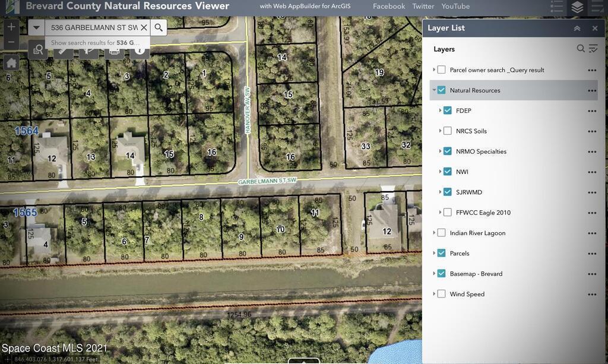Expand the Indian River Lagoon layer group
Viewport: 608px width, 364px height.
click(x=434, y=233)
